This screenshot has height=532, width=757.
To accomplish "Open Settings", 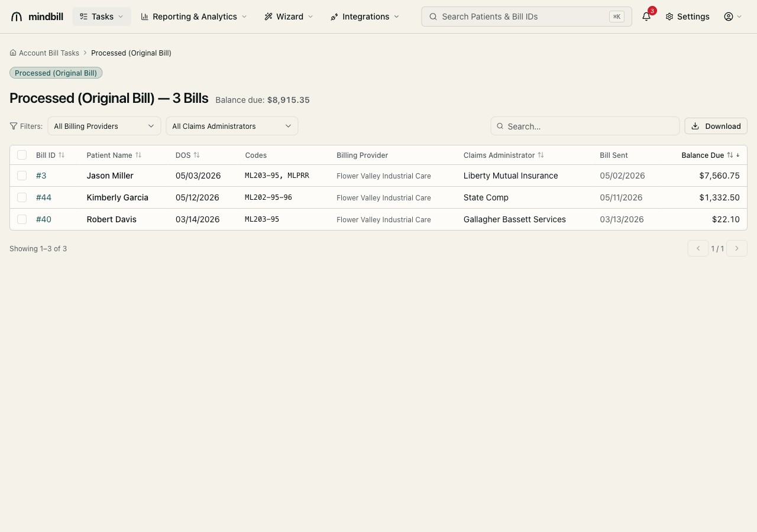I will point(687,17).
